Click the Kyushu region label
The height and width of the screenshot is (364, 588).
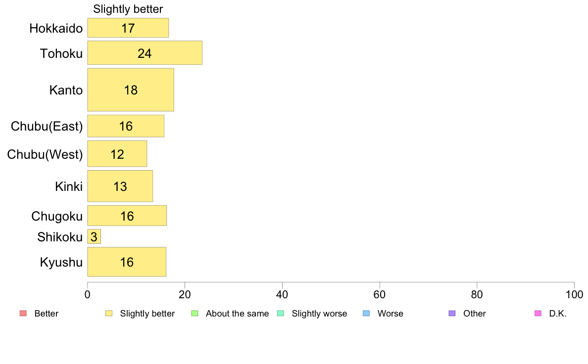[x=61, y=262]
